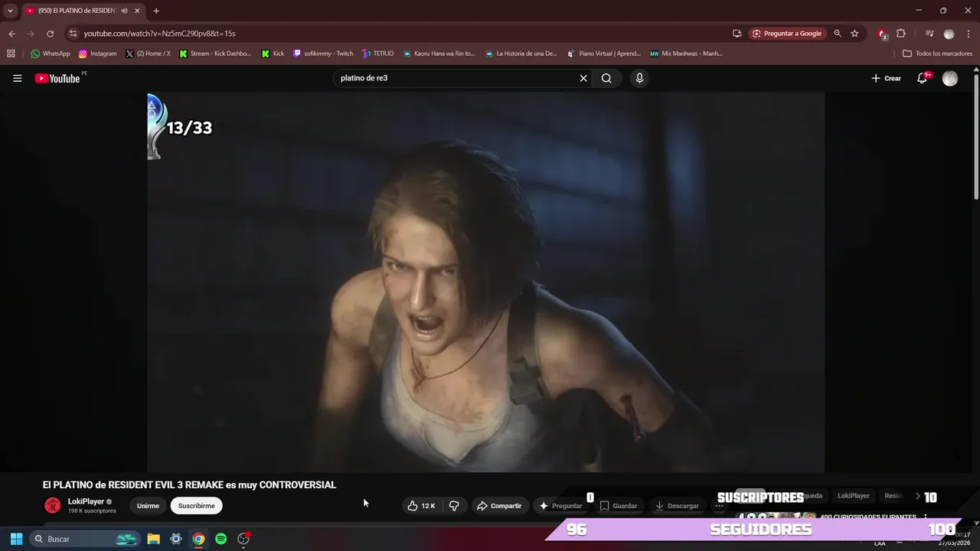This screenshot has width=980, height=551.
Task: Click the taskbar Buscar search box
Action: point(85,539)
